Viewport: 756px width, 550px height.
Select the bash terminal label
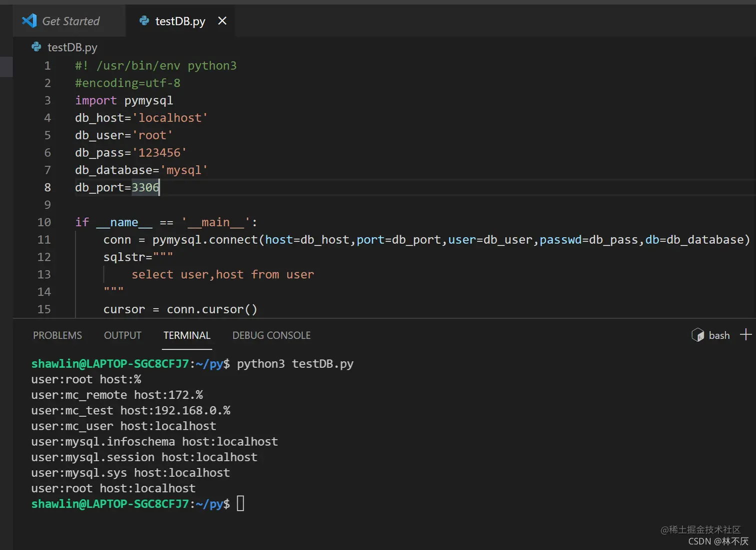click(x=719, y=335)
